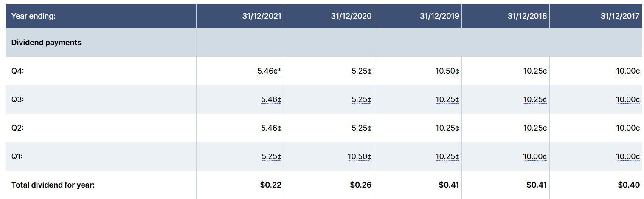Click the Q1 2020 dividend 10.50¢
The height and width of the screenshot is (199, 644).
pos(360,156)
